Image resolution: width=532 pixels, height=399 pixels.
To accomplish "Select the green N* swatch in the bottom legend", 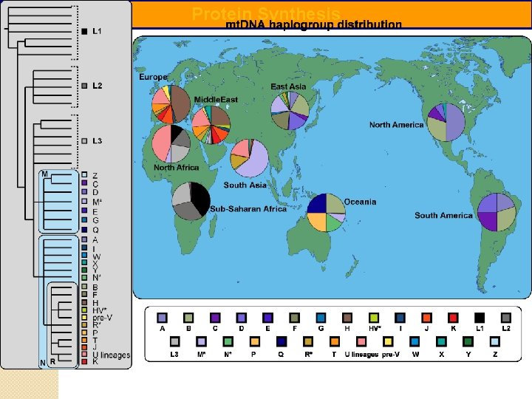I will tap(228, 341).
